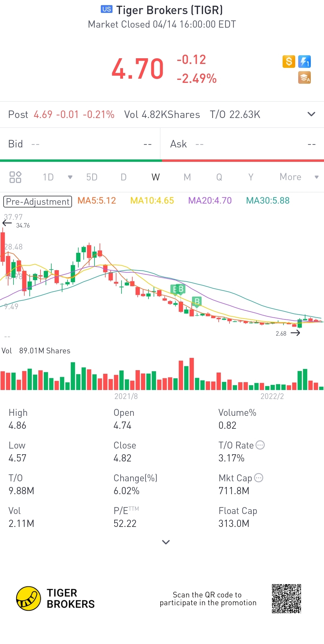Image resolution: width=324 pixels, height=644 pixels.
Task: Tap the Mkt Cap 711.8M value
Action: pos(234,491)
